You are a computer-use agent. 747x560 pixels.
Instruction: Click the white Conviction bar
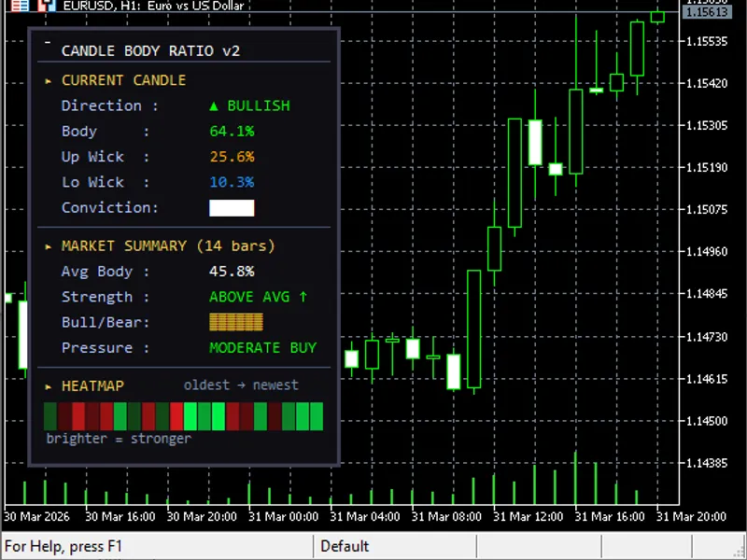232,208
